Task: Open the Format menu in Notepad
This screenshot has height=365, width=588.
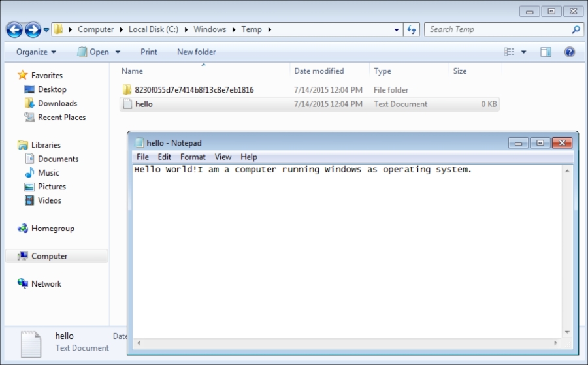Action: point(193,157)
